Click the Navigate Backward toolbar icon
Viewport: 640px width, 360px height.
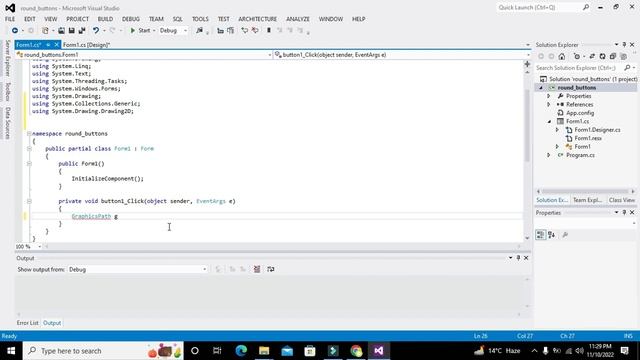point(15,31)
